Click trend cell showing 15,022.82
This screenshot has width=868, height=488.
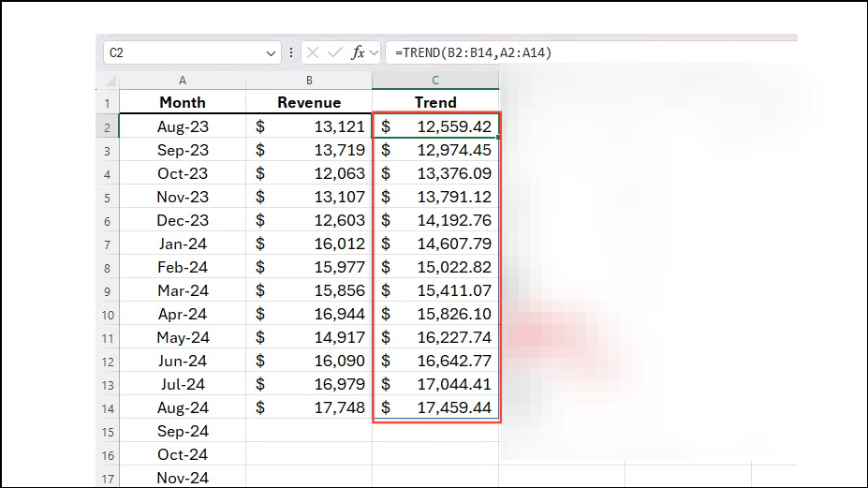(x=435, y=267)
